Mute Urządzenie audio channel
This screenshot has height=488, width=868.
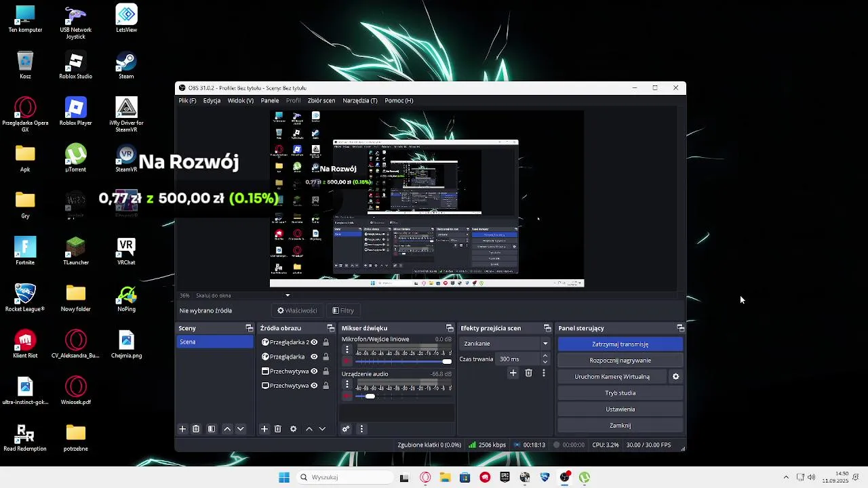(x=347, y=396)
